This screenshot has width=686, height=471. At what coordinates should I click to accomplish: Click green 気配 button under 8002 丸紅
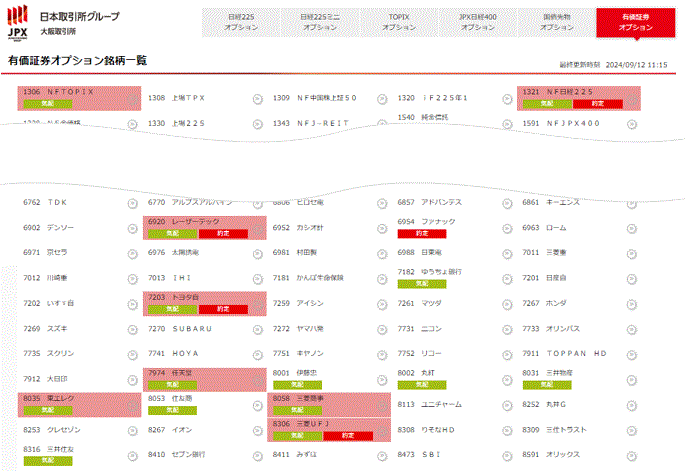[x=422, y=385]
